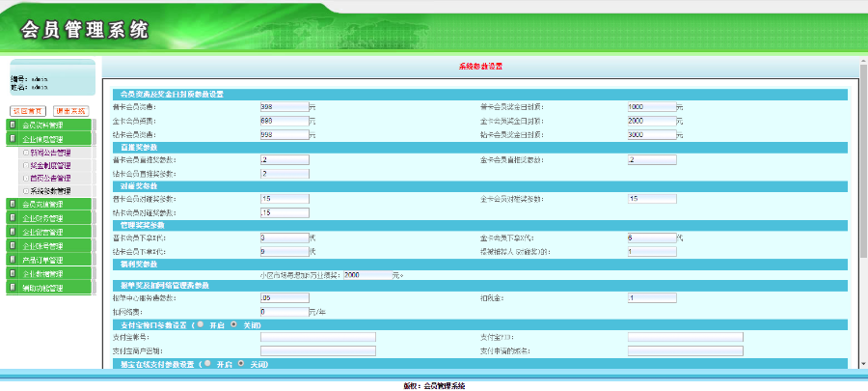Click icon beside 企业留言管理 menu

point(13,233)
